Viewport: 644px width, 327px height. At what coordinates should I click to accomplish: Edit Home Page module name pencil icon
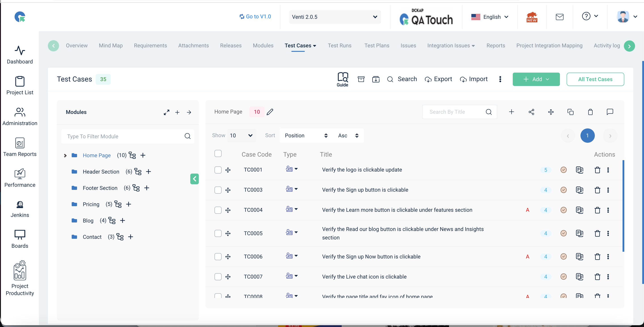pyautogui.click(x=270, y=112)
